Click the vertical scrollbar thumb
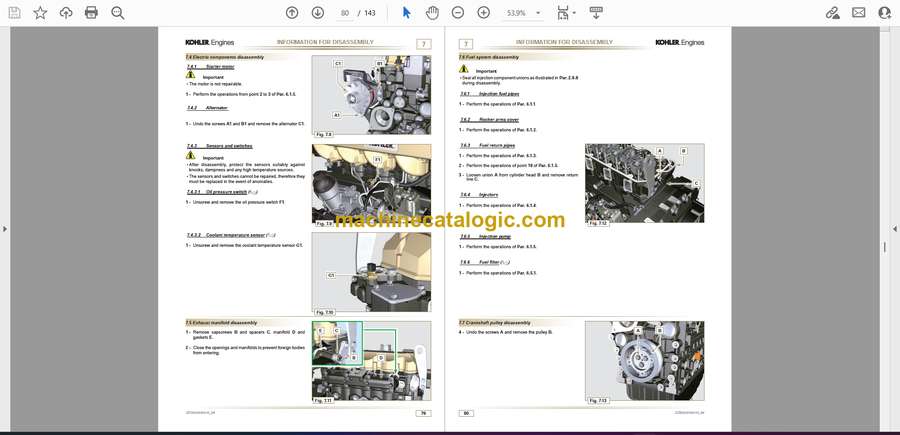900x435 pixels. tap(885, 247)
